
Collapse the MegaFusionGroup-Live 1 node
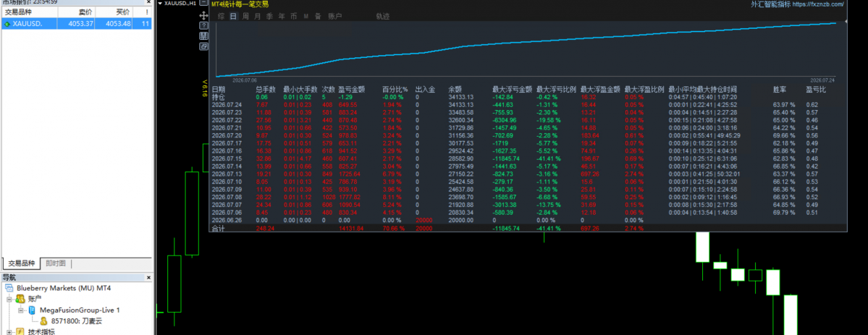tap(21, 310)
